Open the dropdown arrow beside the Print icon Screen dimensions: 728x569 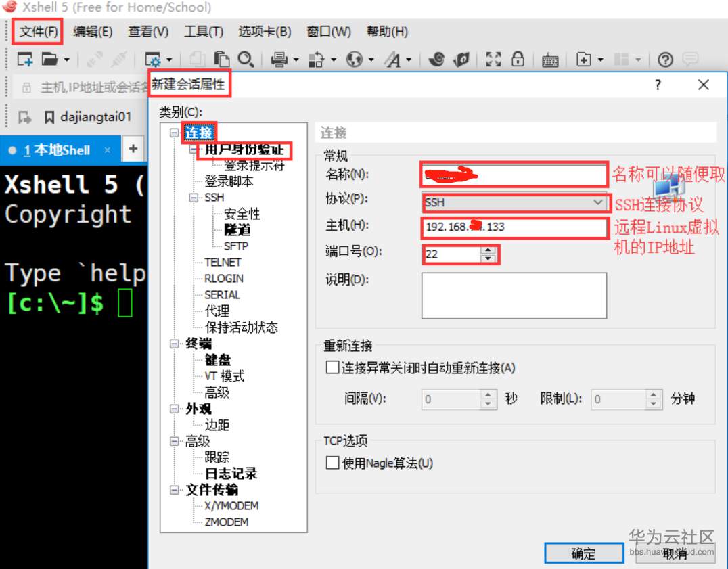pos(296,60)
